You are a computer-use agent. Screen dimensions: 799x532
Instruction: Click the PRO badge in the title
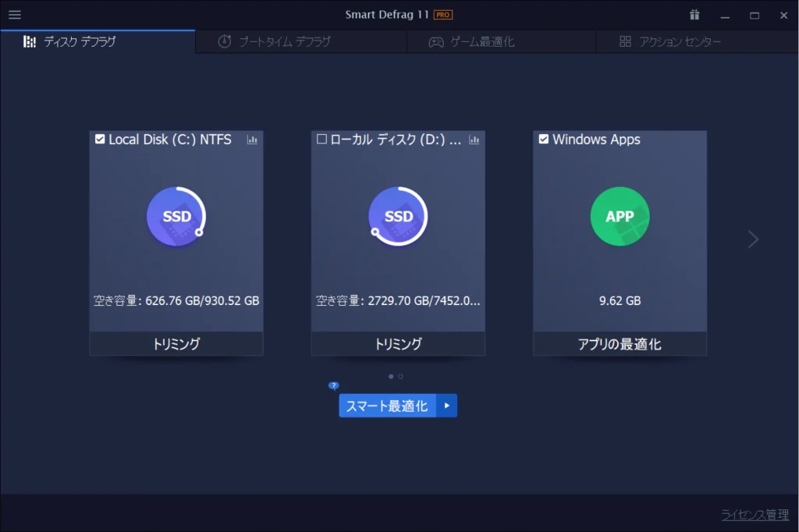tap(443, 15)
